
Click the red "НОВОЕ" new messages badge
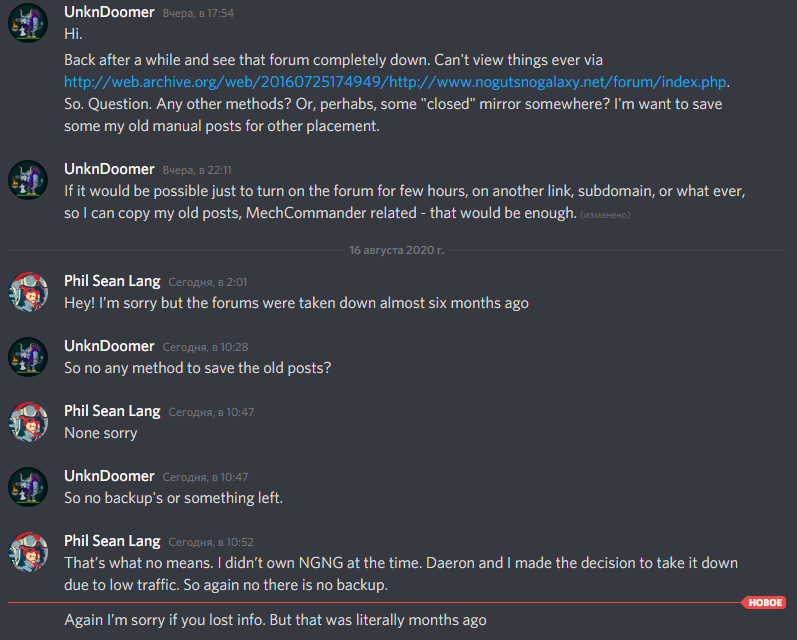pyautogui.click(x=765, y=603)
